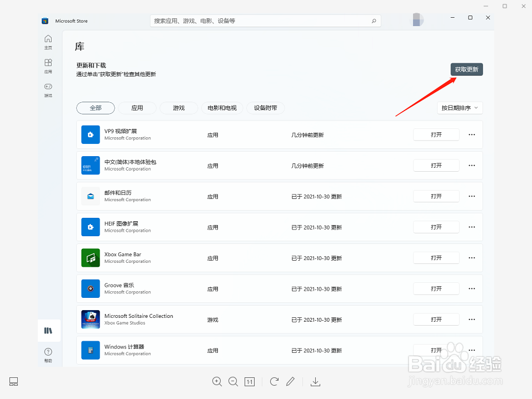Open the user profile avatar

416,19
